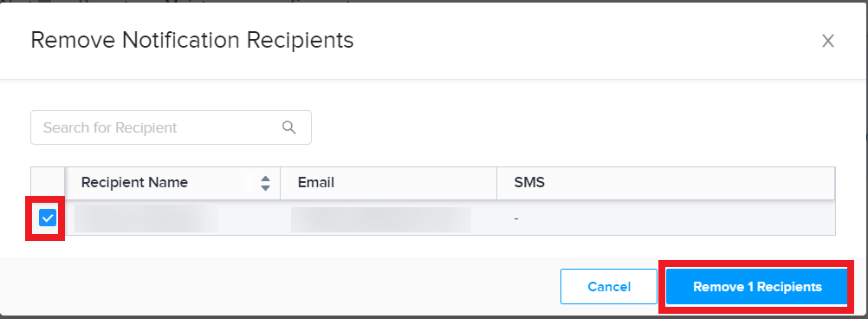Focus the Search for Recipient field
Image resolution: width=868 pixels, height=319 pixels.
(x=171, y=127)
